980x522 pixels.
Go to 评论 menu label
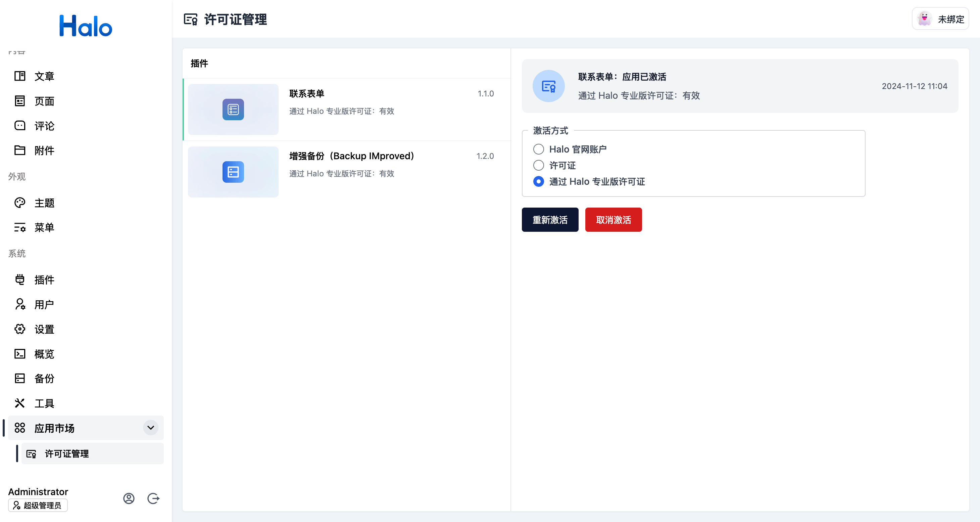tap(44, 126)
